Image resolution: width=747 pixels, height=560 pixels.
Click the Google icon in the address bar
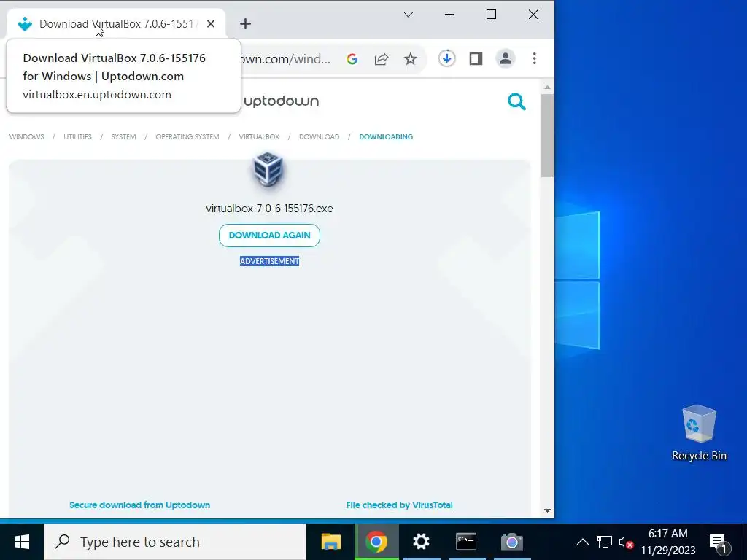pos(352,59)
